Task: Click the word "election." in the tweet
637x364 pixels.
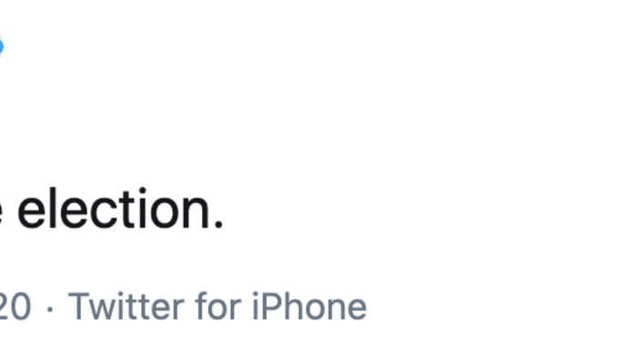Action: click(x=120, y=209)
